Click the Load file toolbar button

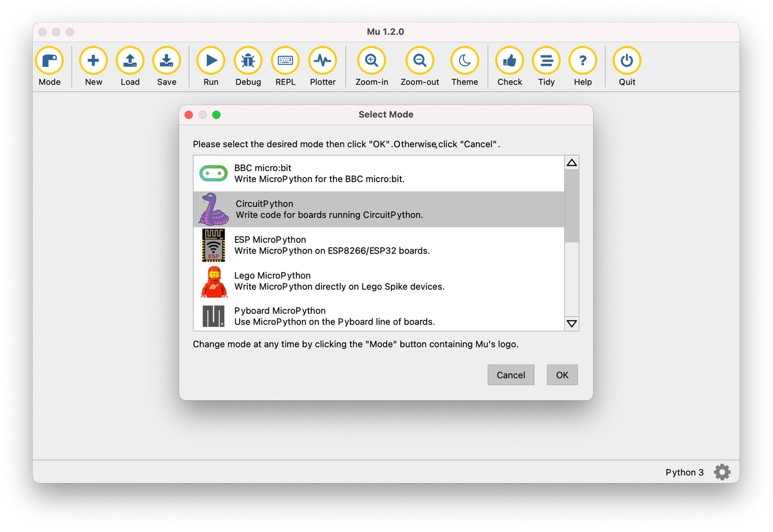click(130, 66)
